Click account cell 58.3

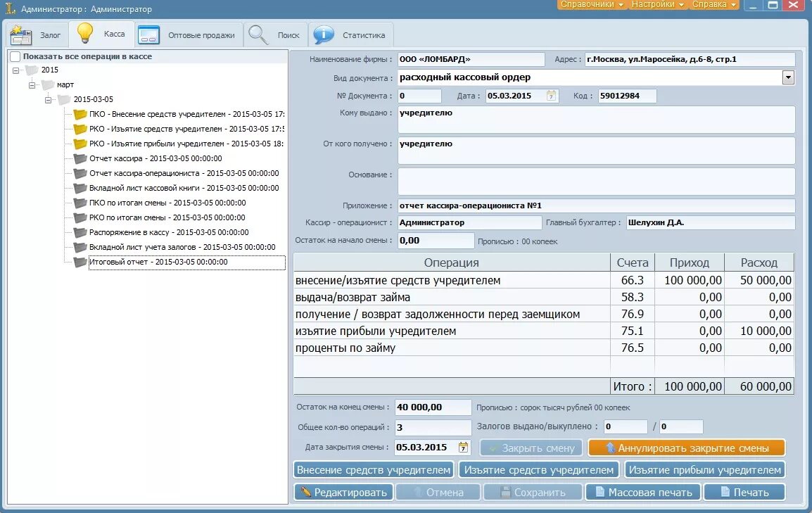(x=633, y=297)
